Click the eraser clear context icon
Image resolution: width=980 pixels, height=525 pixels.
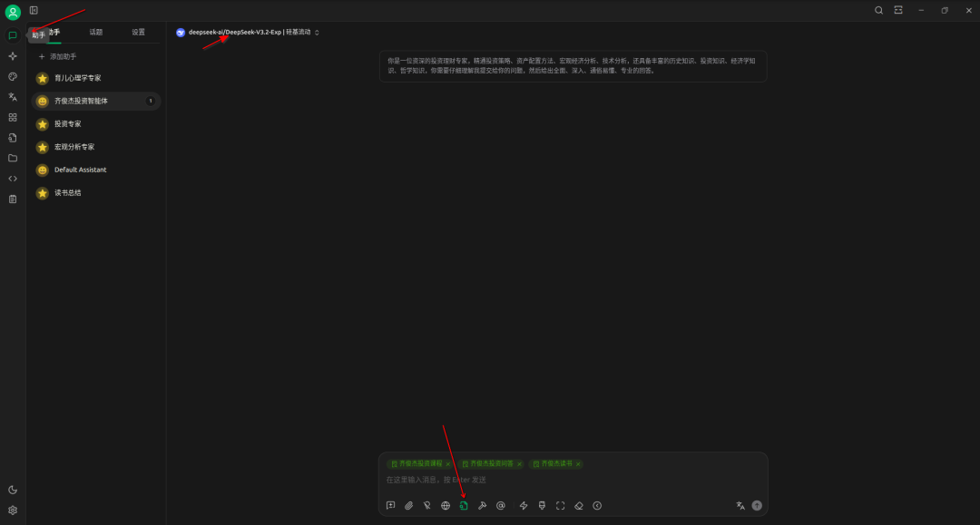[579, 506]
